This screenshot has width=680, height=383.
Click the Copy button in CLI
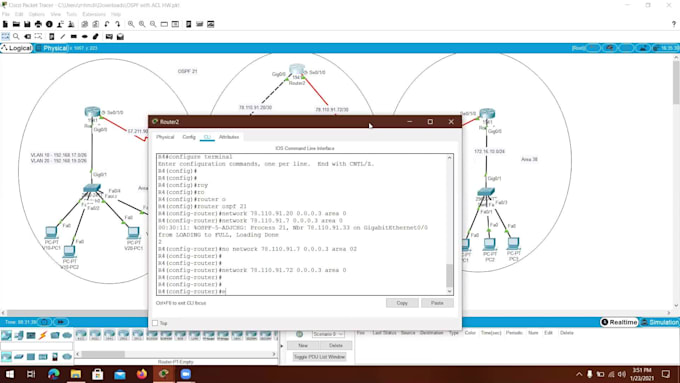[x=402, y=303]
